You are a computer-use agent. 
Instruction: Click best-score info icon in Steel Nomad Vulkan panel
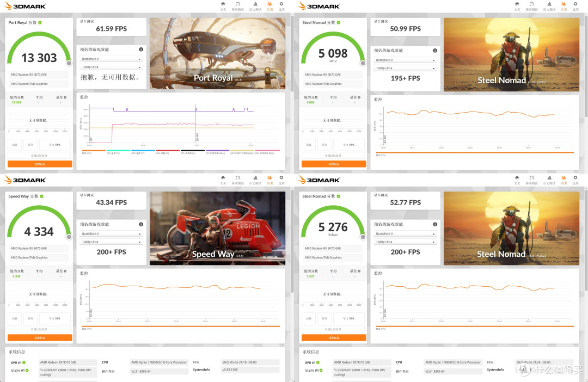pos(359,271)
